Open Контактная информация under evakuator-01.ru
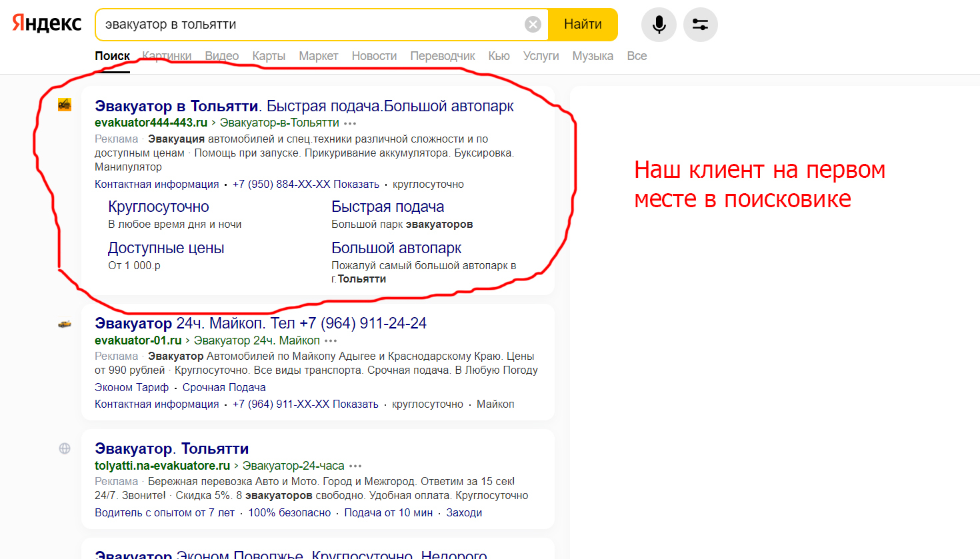980x559 pixels. click(x=157, y=404)
